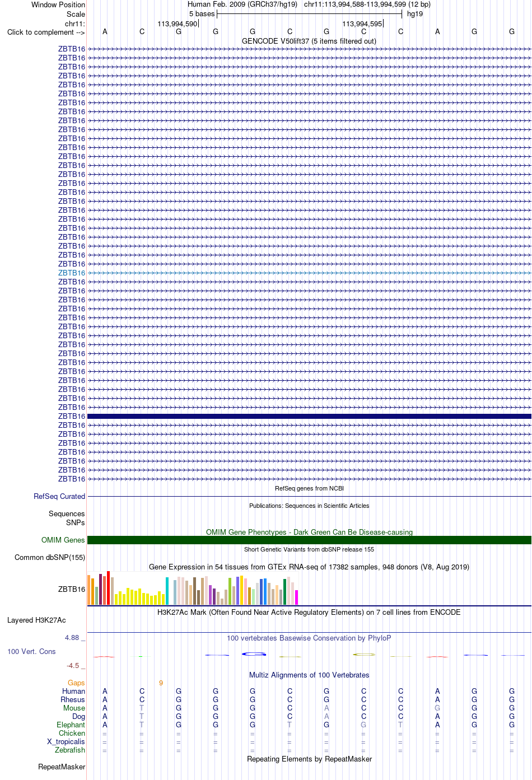The width and height of the screenshot is (532, 780).
Task: Open 'Multiz Alignments of 100 Vertebrates' title
Action: click(x=309, y=675)
